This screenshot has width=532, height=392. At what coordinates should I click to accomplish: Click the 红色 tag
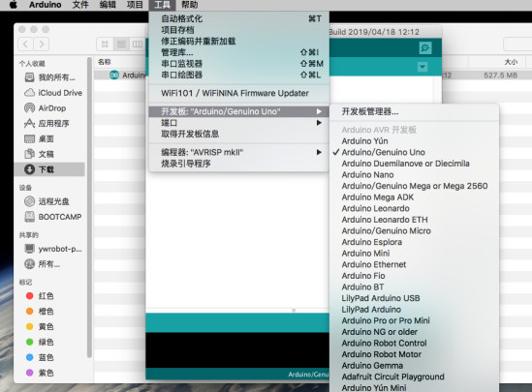[40, 296]
